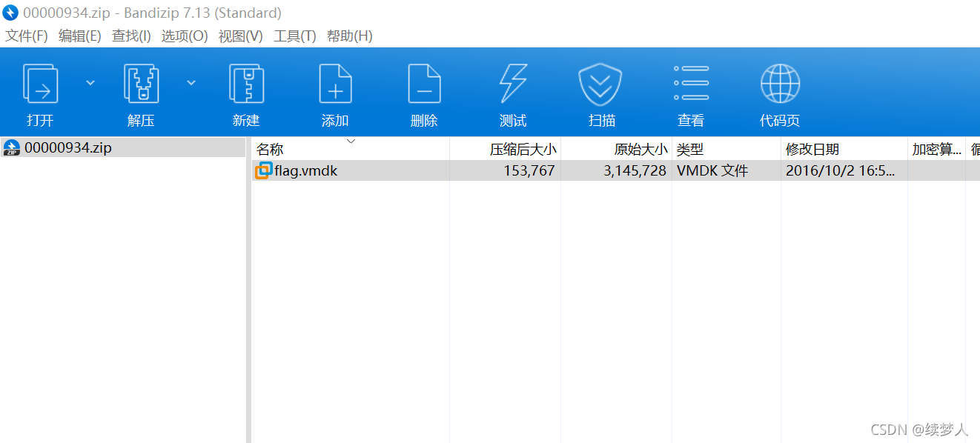Expand the Open (打开) dropdown arrow
The image size is (980, 443).
[90, 83]
